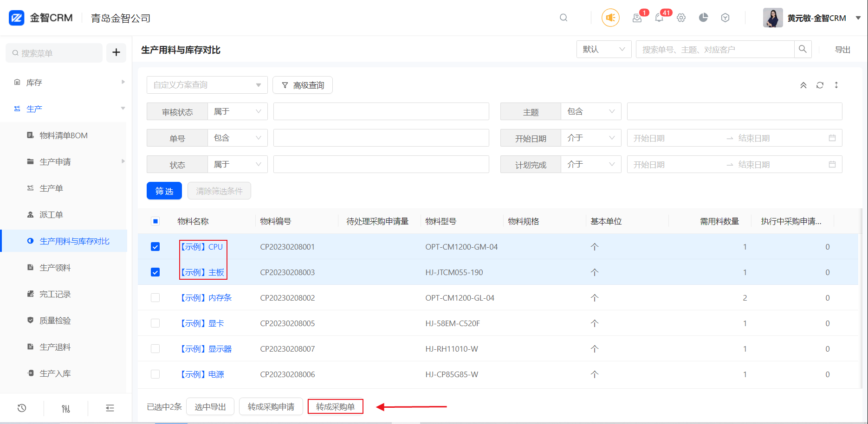The width and height of the screenshot is (868, 424).
Task: Click the 清除筛选条件 button
Action: pos(219,191)
